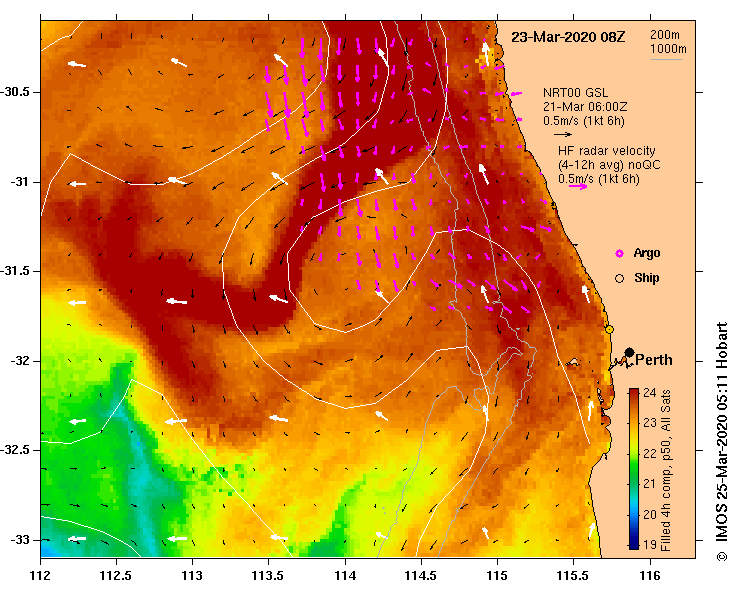
Task: Click the longitude axis label 113.5
Action: pos(268,576)
